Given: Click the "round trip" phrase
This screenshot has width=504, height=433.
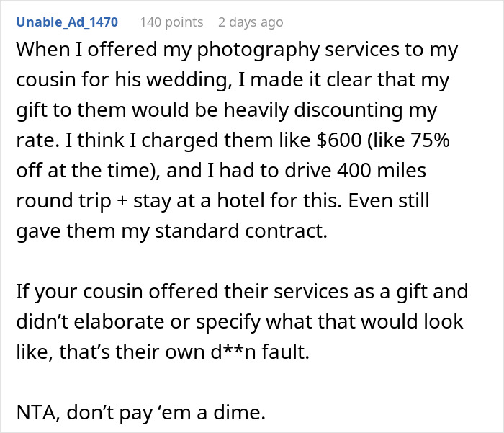Looking at the screenshot, I should pyautogui.click(x=63, y=202).
